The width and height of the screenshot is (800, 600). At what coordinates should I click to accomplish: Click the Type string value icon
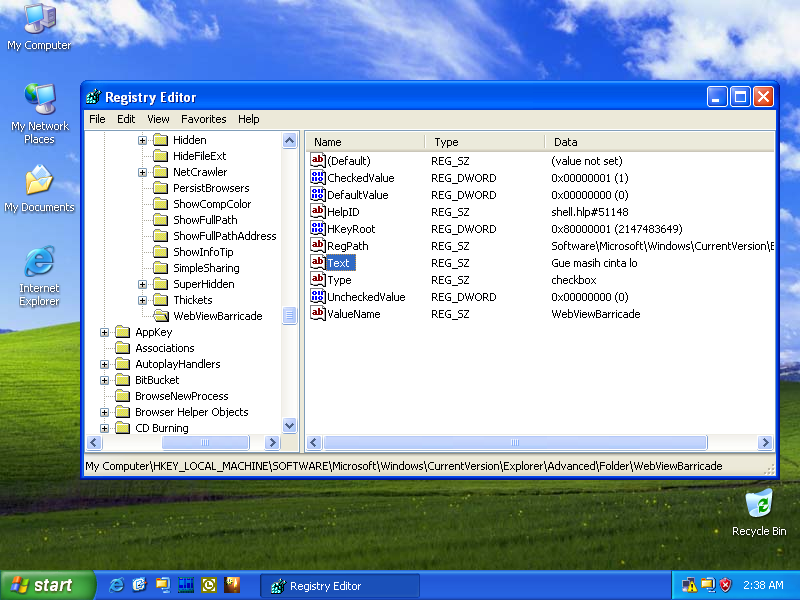317,280
